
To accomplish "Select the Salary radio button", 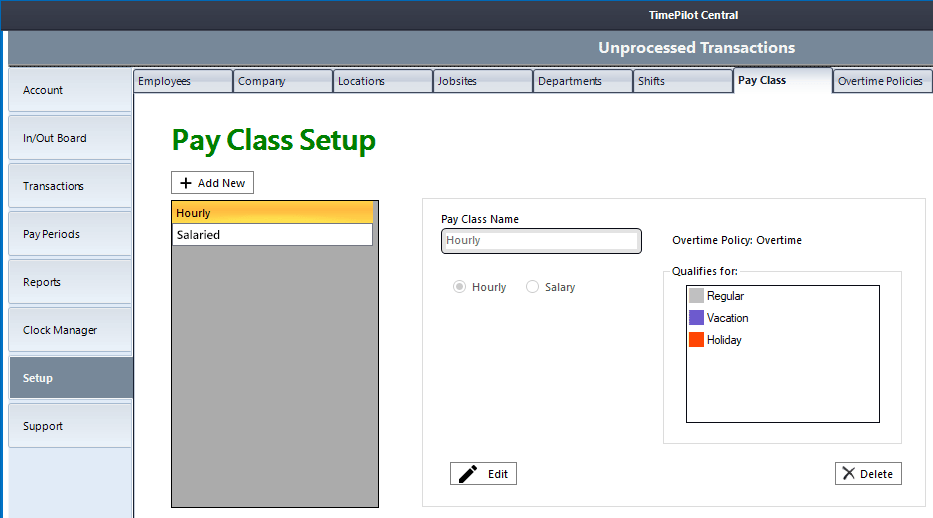I will pyautogui.click(x=533, y=287).
